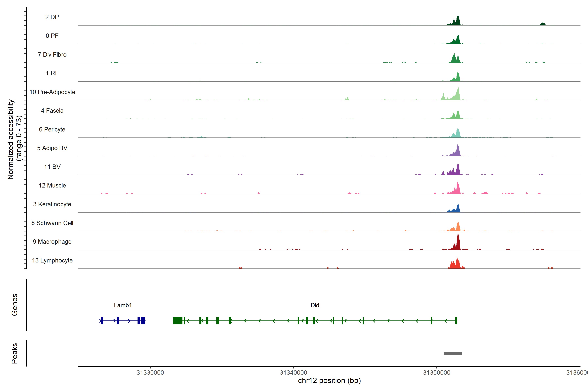
Task: Click the 8 Schwann Cell track label
Action: (52, 223)
